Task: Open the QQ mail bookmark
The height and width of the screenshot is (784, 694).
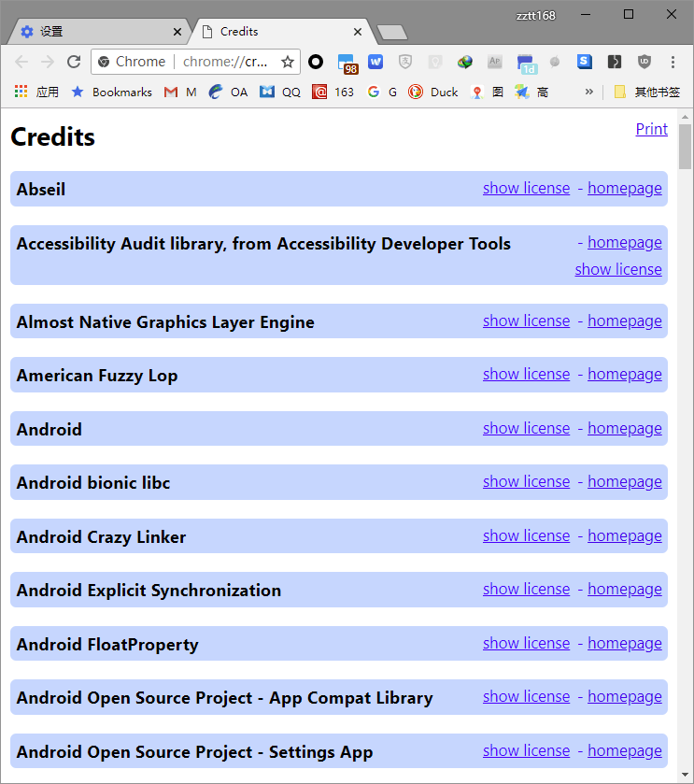Action: (280, 92)
